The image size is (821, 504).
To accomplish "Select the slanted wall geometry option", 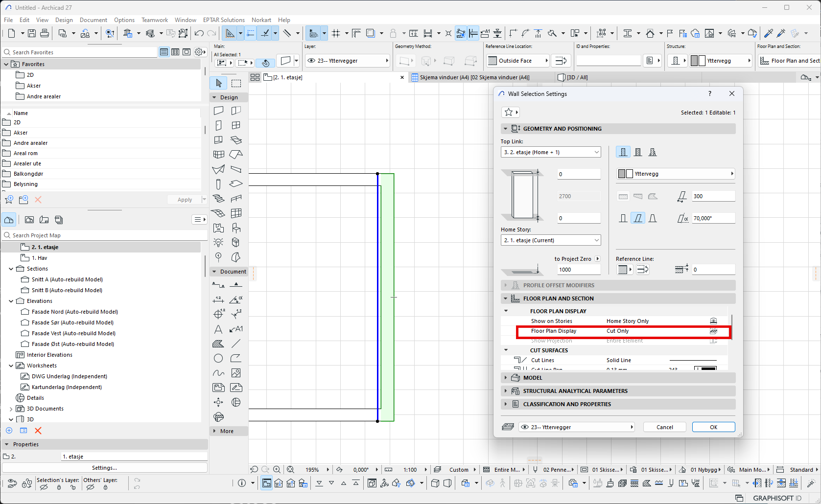I will 637,218.
